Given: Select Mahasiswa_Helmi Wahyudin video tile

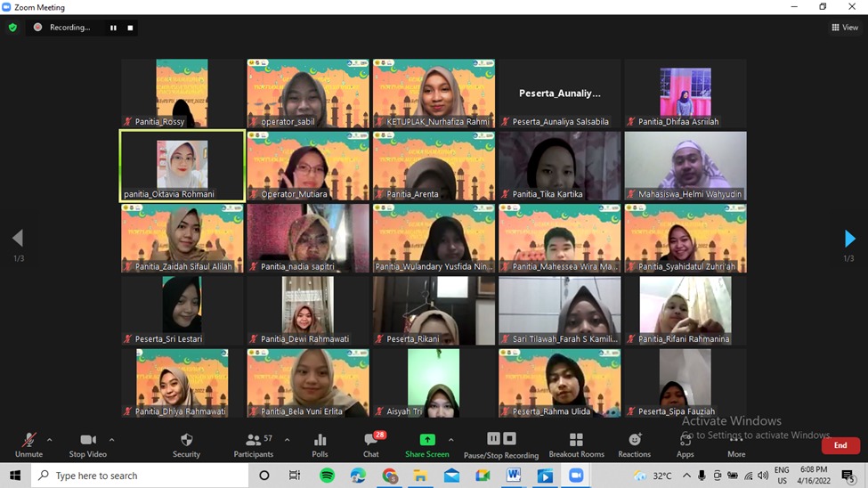Looking at the screenshot, I should [x=685, y=166].
